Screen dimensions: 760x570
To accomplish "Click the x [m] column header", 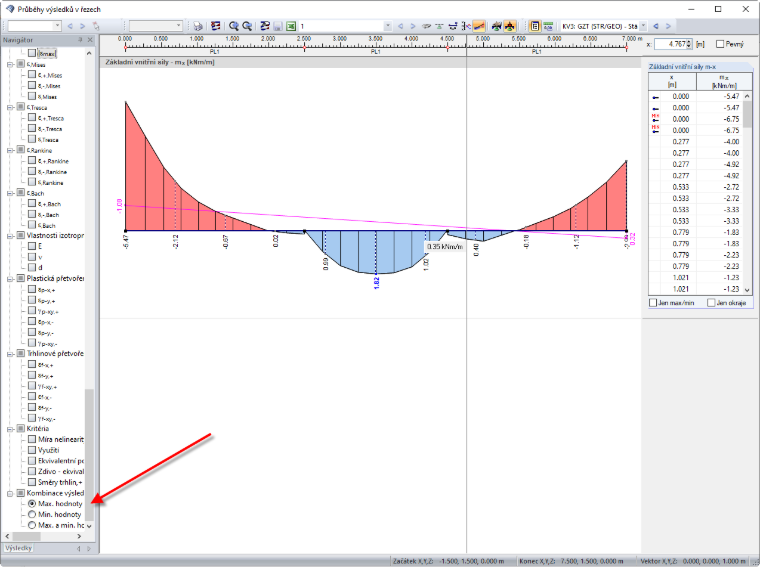I will click(672, 81).
